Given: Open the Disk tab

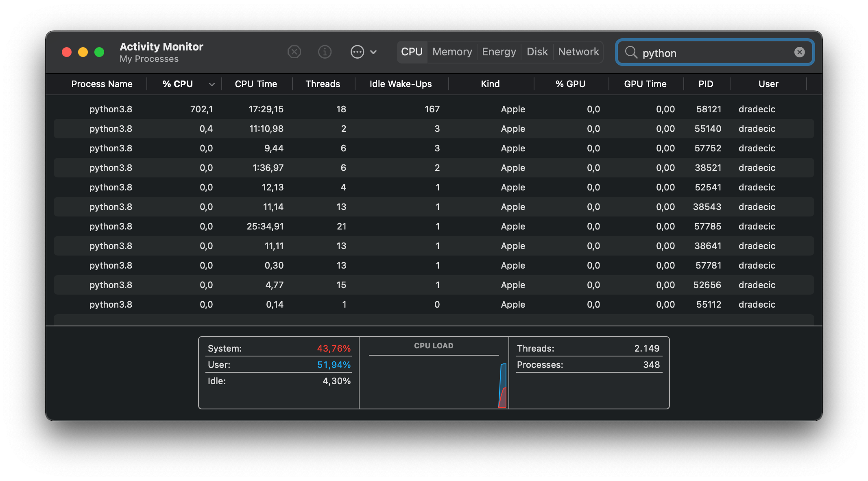Looking at the screenshot, I should (x=537, y=52).
